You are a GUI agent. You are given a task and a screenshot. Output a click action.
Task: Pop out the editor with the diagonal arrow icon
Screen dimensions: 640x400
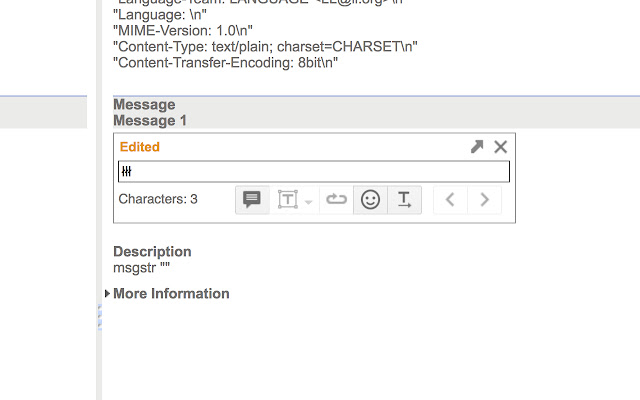coord(477,147)
